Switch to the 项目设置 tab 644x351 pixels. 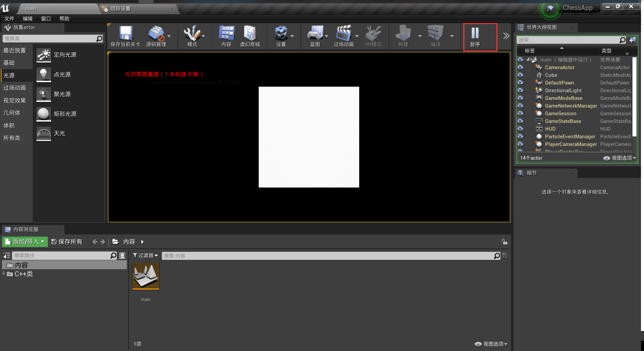121,9
